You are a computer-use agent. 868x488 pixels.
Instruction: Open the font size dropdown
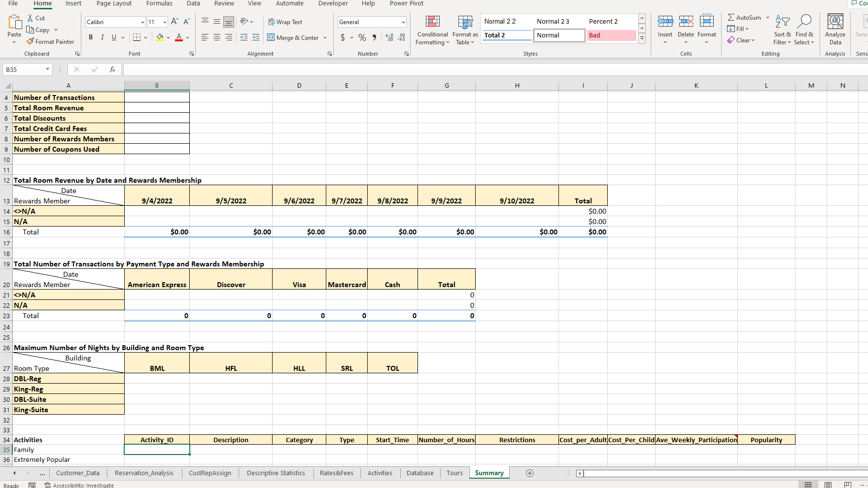click(x=165, y=22)
